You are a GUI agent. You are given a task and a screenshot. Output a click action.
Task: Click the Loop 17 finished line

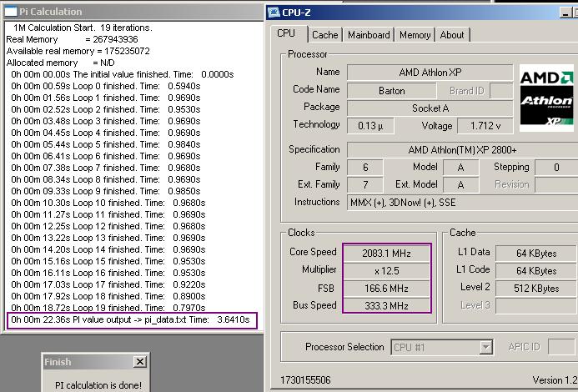[x=108, y=284]
